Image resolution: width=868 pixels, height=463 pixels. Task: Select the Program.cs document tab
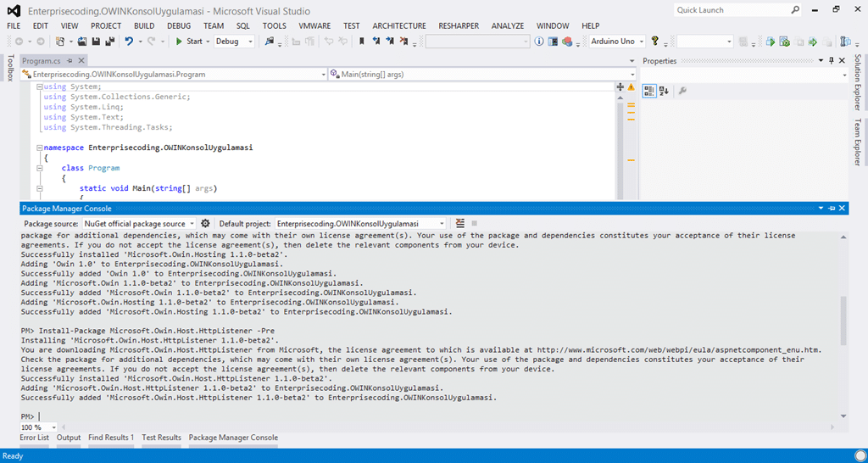point(42,61)
